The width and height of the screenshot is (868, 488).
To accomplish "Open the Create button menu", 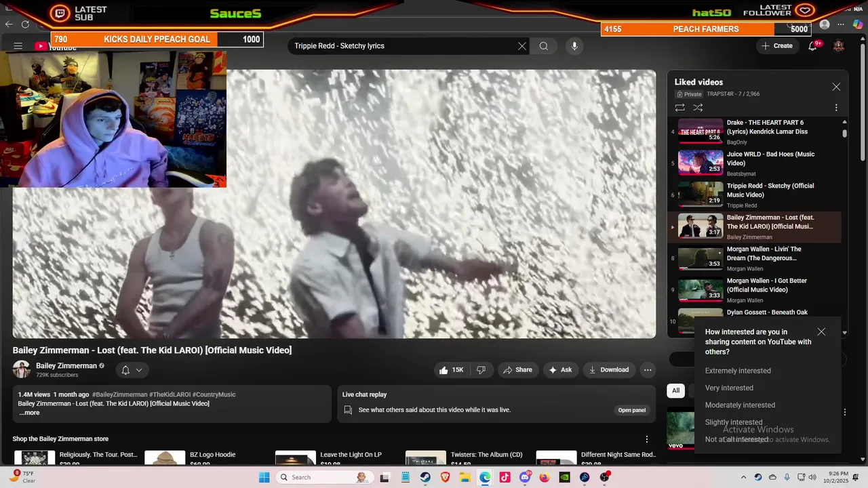I will [777, 46].
